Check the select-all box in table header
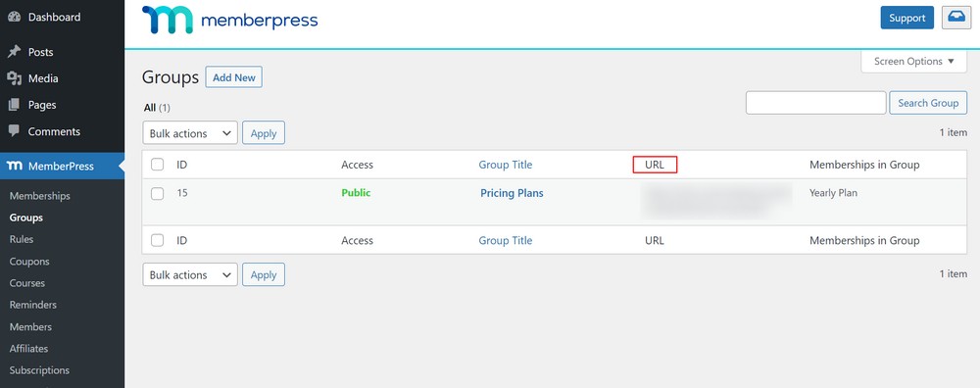Viewport: 980px width, 388px height. click(158, 165)
